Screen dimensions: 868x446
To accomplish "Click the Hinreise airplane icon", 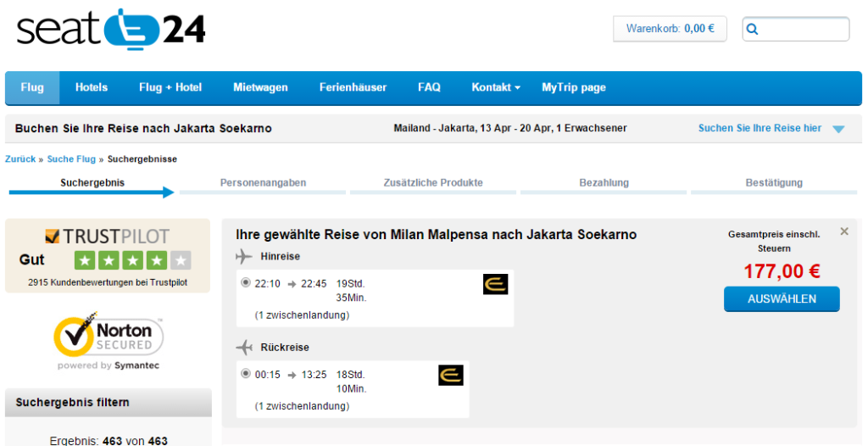I will (243, 257).
